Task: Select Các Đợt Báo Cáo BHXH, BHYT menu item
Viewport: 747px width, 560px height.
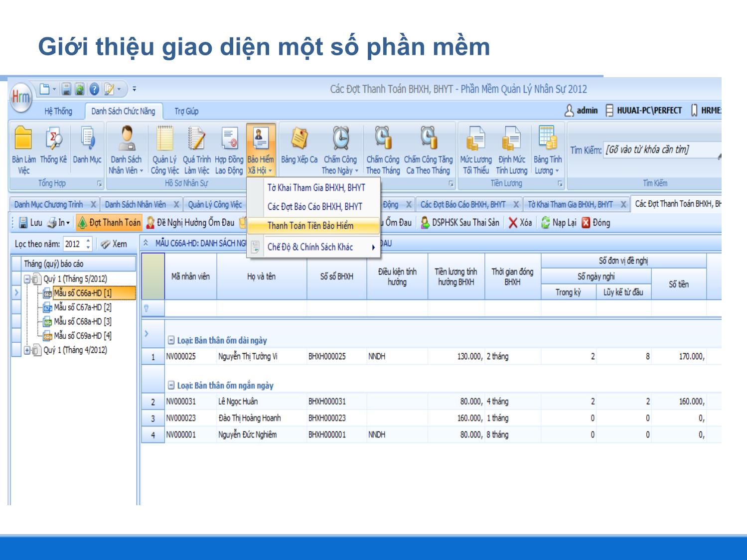Action: pyautogui.click(x=314, y=207)
